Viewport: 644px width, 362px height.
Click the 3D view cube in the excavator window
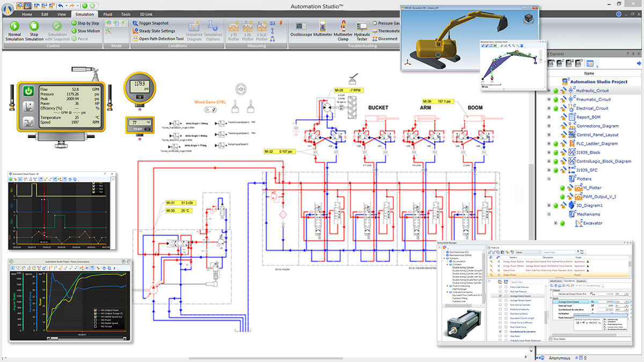tap(530, 18)
